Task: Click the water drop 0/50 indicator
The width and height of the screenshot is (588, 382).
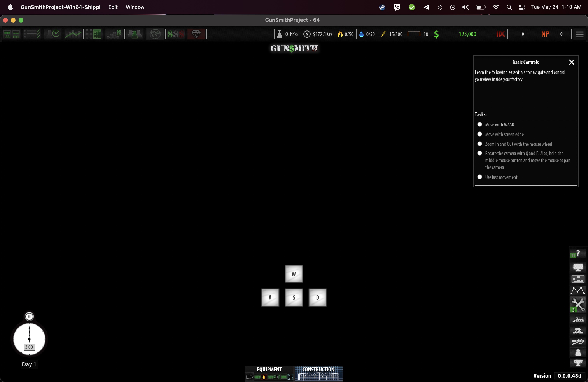Action: click(x=367, y=34)
